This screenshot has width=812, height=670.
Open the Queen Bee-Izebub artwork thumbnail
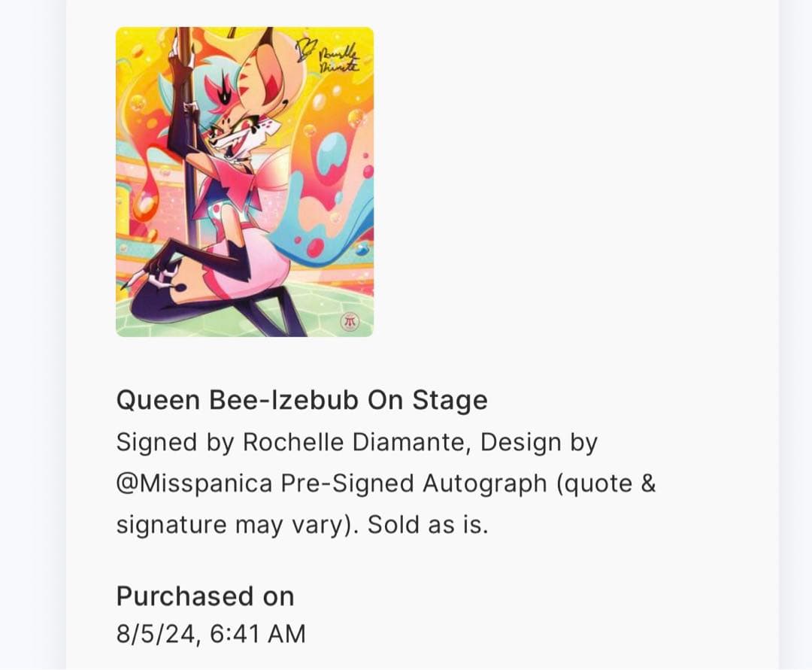(244, 182)
